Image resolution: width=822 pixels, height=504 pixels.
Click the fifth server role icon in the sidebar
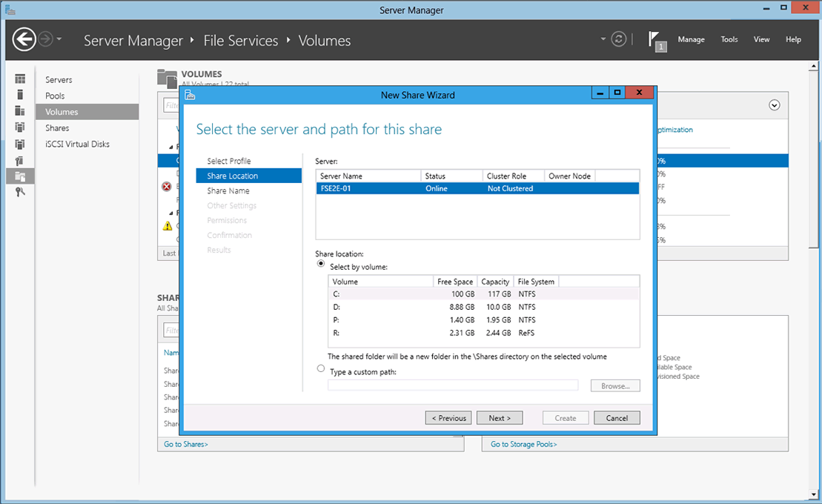[20, 145]
